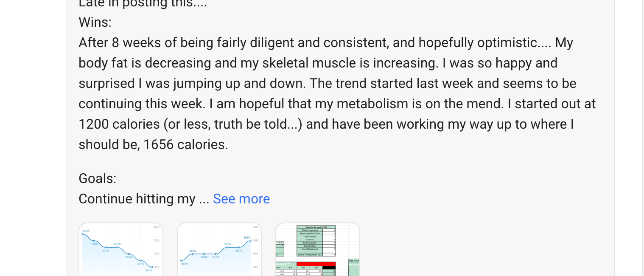Click the "Continue hitting my" text
Viewport: 644px width, 276px height.
(x=137, y=199)
